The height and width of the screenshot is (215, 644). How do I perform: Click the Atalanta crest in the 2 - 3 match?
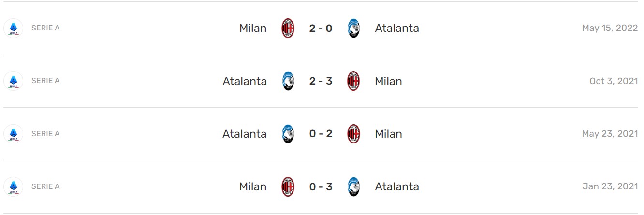[x=288, y=81]
